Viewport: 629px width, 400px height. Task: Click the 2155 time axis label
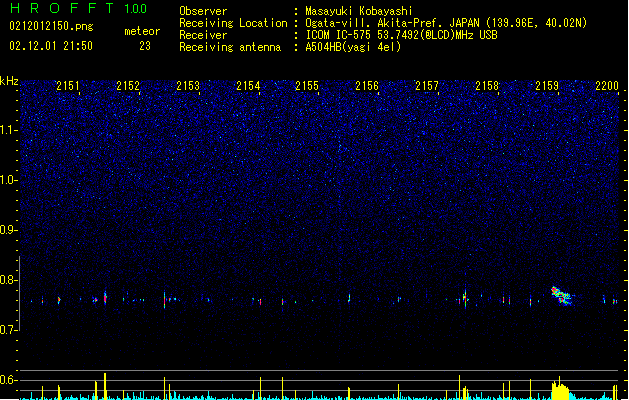click(x=307, y=86)
